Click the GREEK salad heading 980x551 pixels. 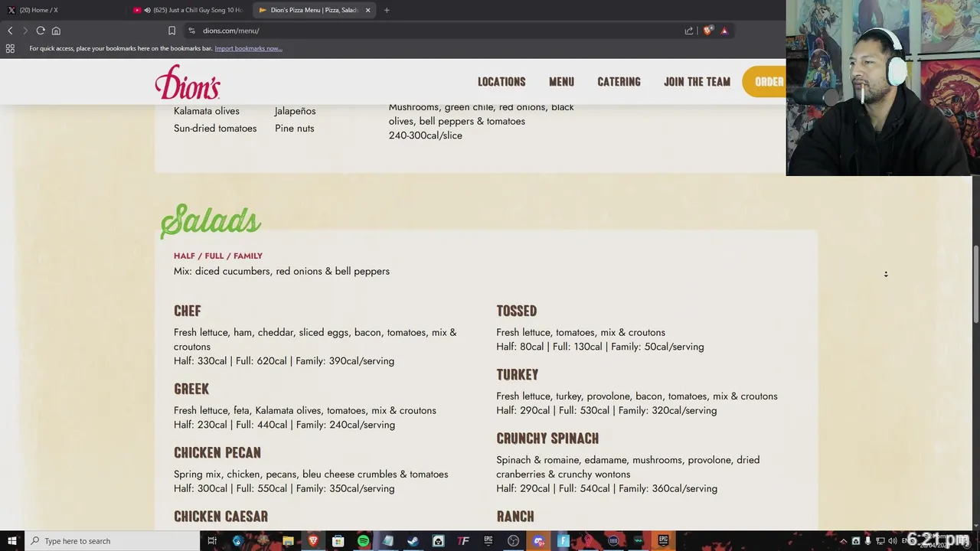click(191, 389)
